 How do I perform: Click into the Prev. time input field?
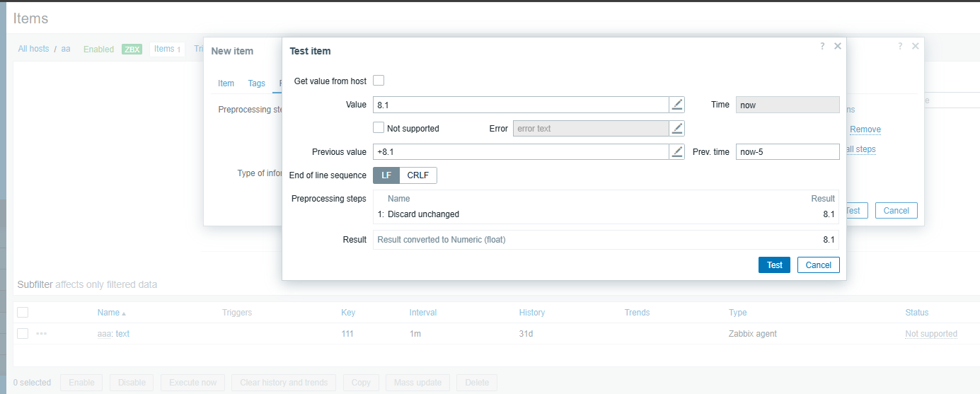[x=787, y=152]
